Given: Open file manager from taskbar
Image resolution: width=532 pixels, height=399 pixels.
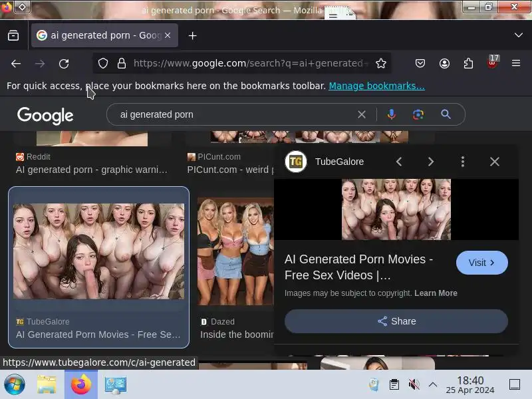Looking at the screenshot, I should [x=47, y=385].
